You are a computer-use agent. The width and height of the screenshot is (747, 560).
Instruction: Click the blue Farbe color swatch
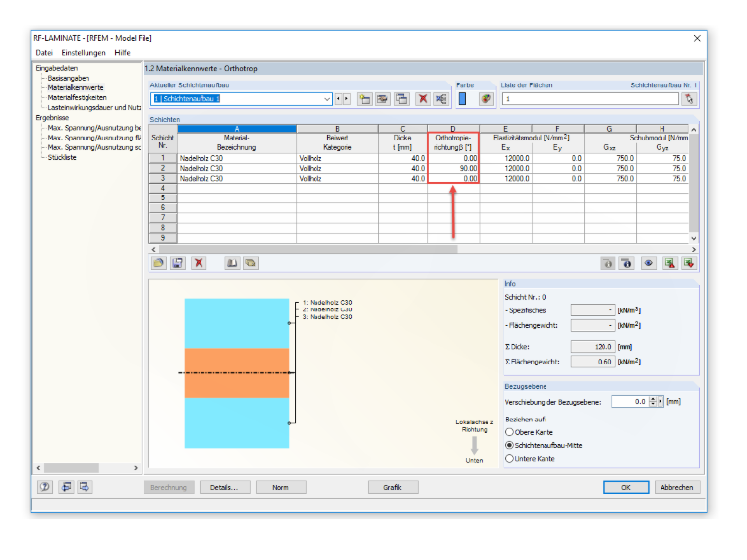click(x=462, y=99)
